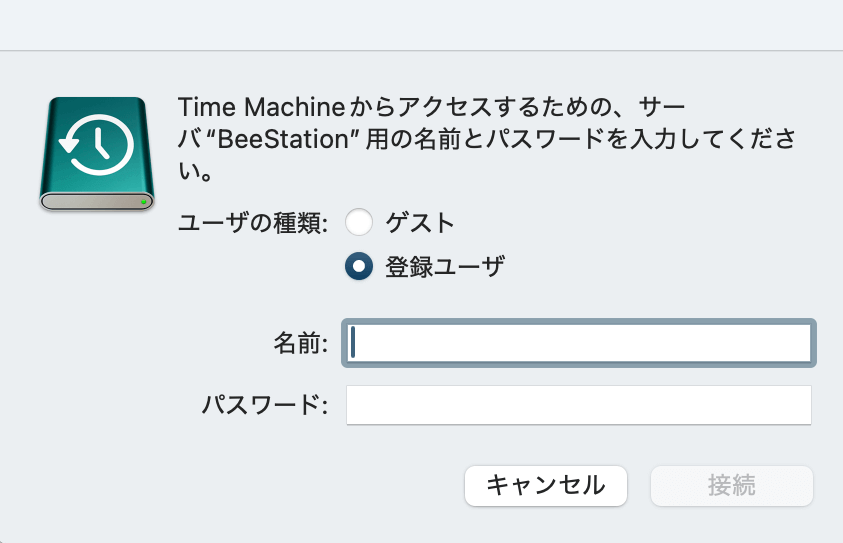
Task: Click the キャンセル button
Action: (x=546, y=485)
